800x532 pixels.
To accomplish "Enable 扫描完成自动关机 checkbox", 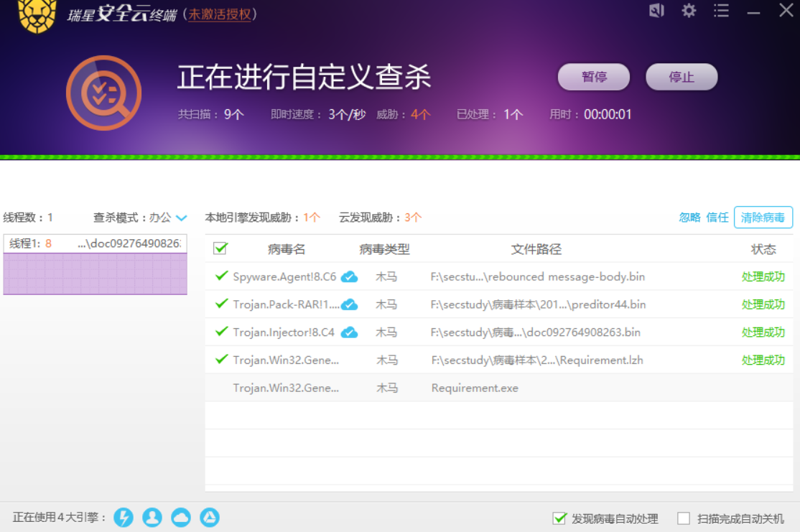I will [x=684, y=518].
